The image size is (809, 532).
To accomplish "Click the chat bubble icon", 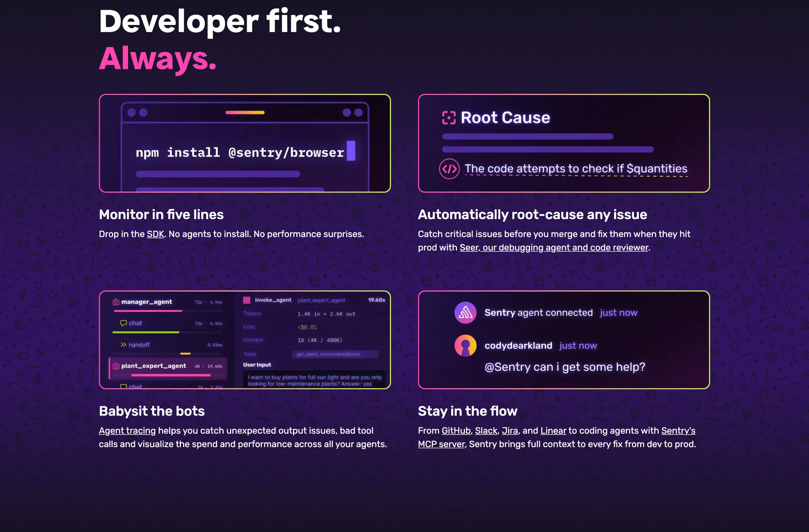I will (124, 323).
